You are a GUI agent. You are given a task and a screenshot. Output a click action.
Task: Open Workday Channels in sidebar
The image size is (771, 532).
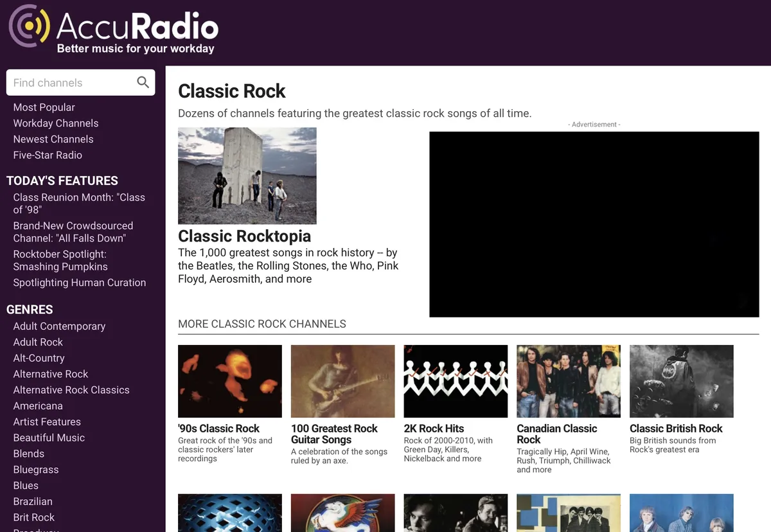[56, 123]
